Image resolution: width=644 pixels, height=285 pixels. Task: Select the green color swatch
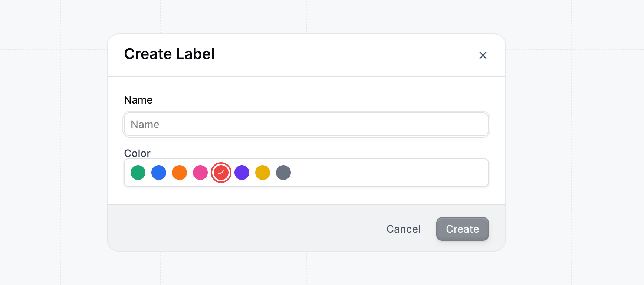tap(138, 172)
